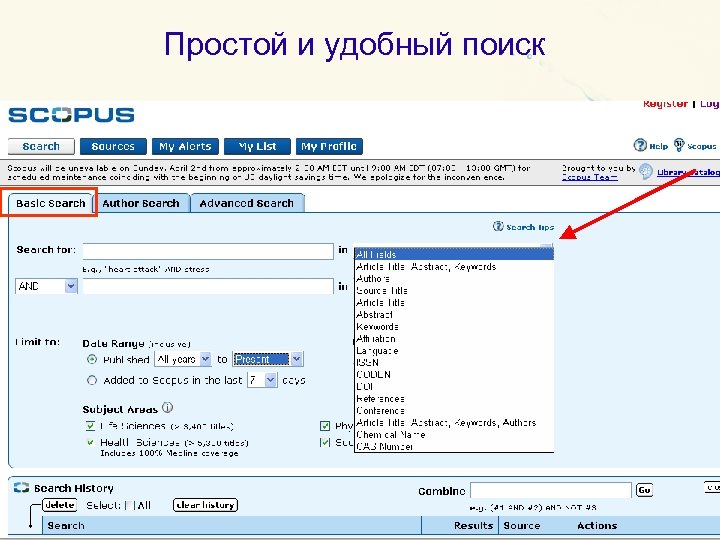Viewport: 720px width, 540px height.
Task: Click the Help link text
Action: coord(658,146)
